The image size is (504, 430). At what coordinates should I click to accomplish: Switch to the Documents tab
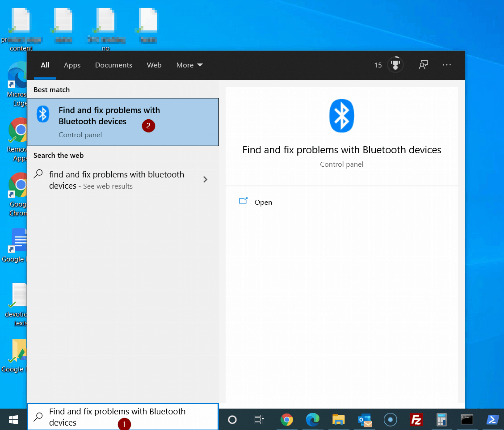[113, 65]
